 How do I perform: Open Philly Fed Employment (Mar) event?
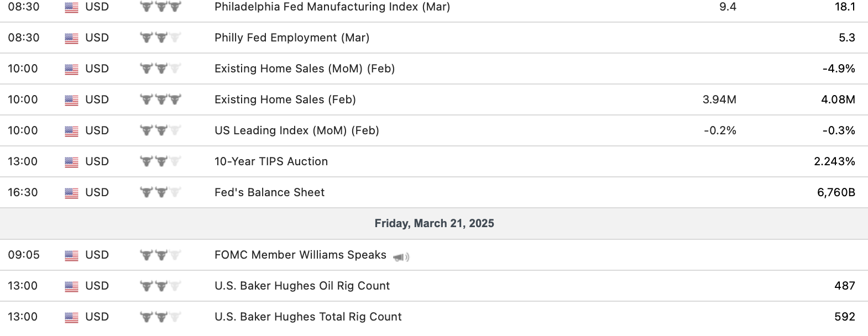(292, 38)
